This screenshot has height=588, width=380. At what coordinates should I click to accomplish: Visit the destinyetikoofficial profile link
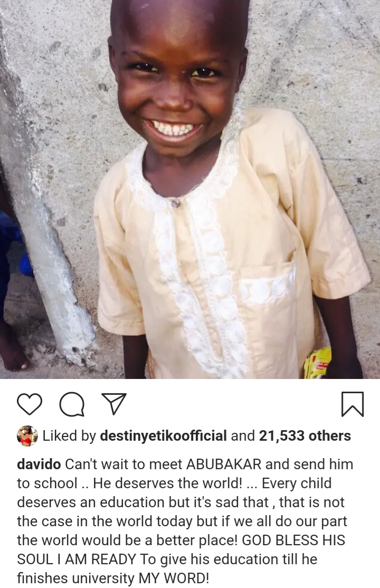(163, 436)
